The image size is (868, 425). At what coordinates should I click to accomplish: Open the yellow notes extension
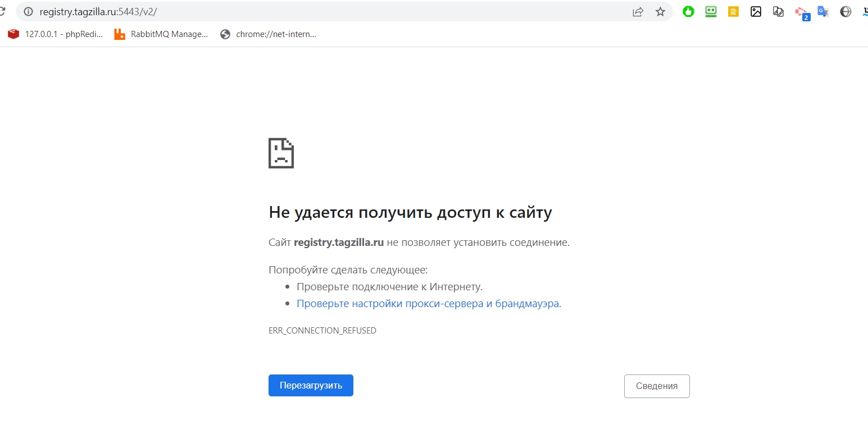pyautogui.click(x=733, y=11)
